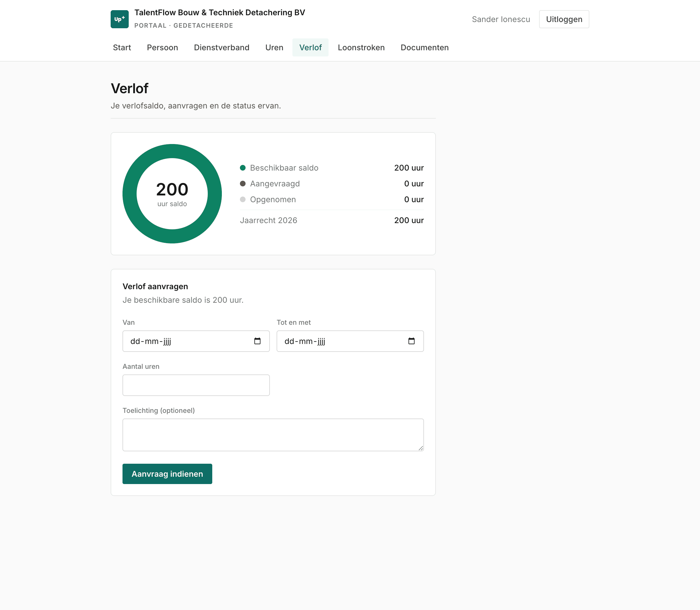Image resolution: width=700 pixels, height=610 pixels.
Task: Click the dark Aangevraagd legend dot
Action: click(242, 184)
